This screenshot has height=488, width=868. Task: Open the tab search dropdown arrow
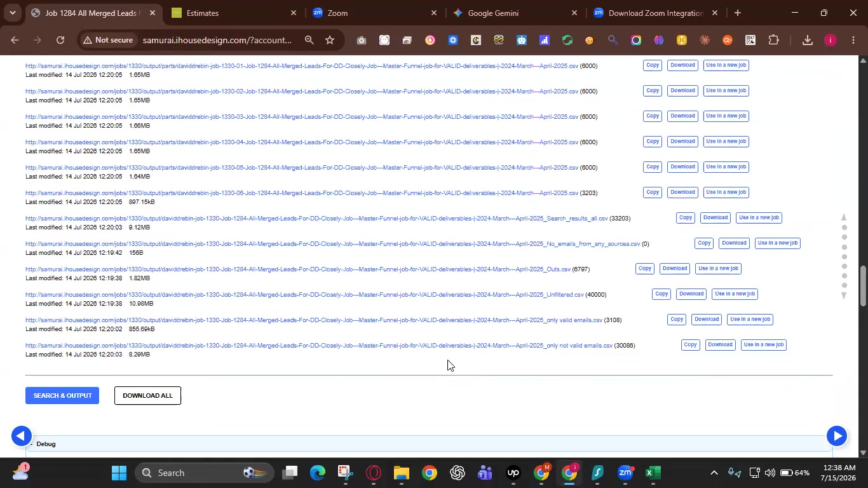[13, 13]
